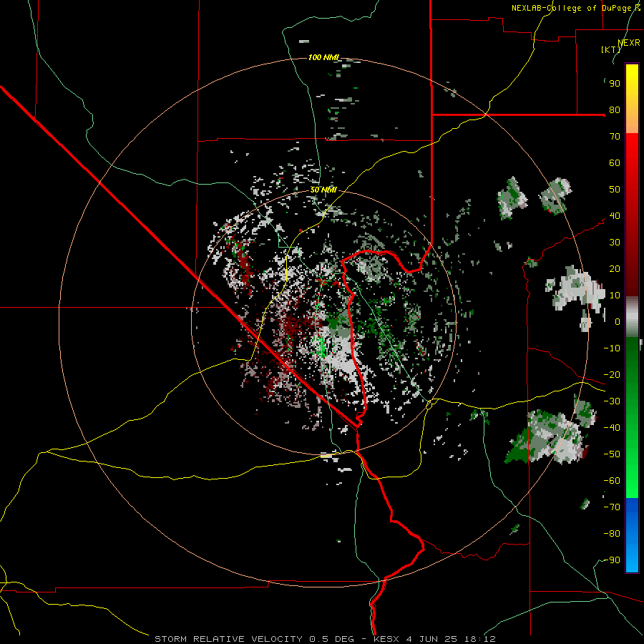Click the -60 value on velocity scale
Screen dimensions: 644x644
pos(612,481)
